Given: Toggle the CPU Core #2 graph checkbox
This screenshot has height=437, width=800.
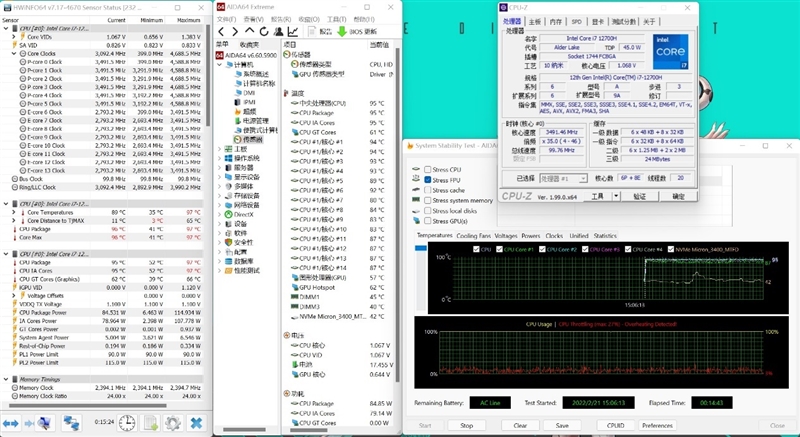Looking at the screenshot, I should 541,249.
